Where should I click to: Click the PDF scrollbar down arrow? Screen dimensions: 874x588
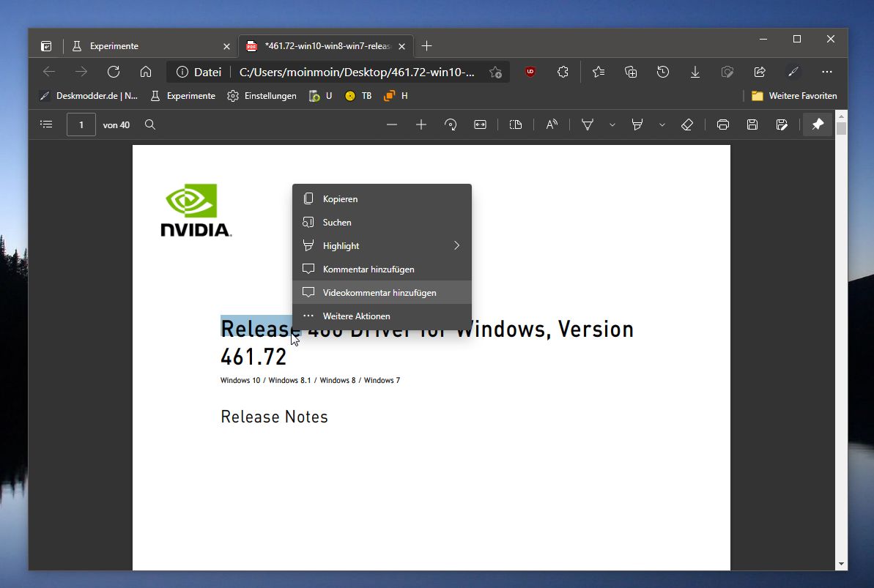pos(841,564)
